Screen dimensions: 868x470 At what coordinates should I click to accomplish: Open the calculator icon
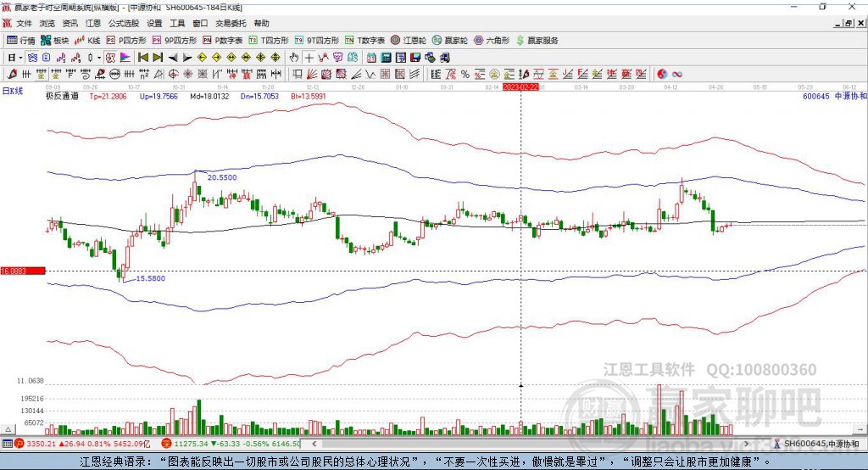(x=386, y=58)
